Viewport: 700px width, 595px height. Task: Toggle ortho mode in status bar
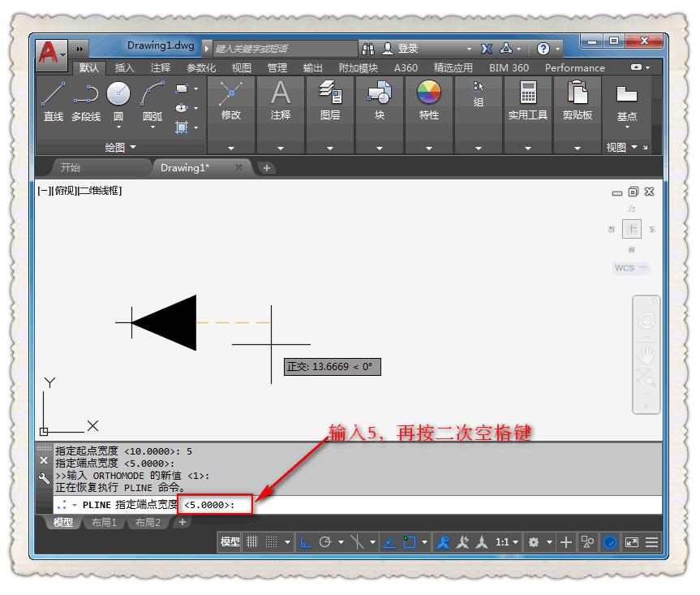click(x=305, y=542)
